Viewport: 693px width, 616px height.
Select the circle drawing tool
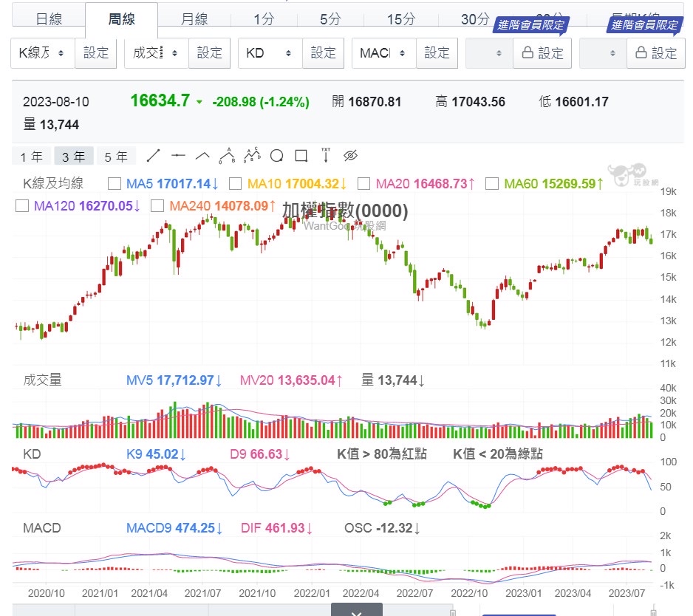tap(277, 156)
